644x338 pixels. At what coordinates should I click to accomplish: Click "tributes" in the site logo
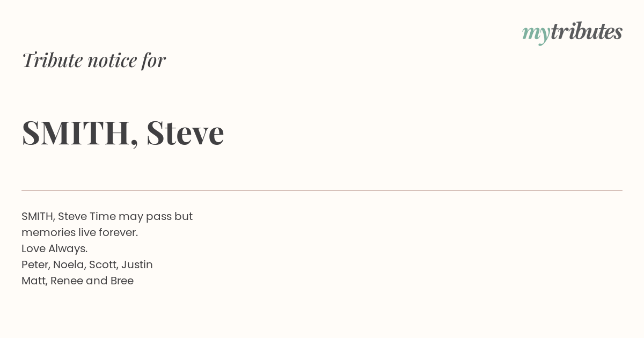click(586, 32)
